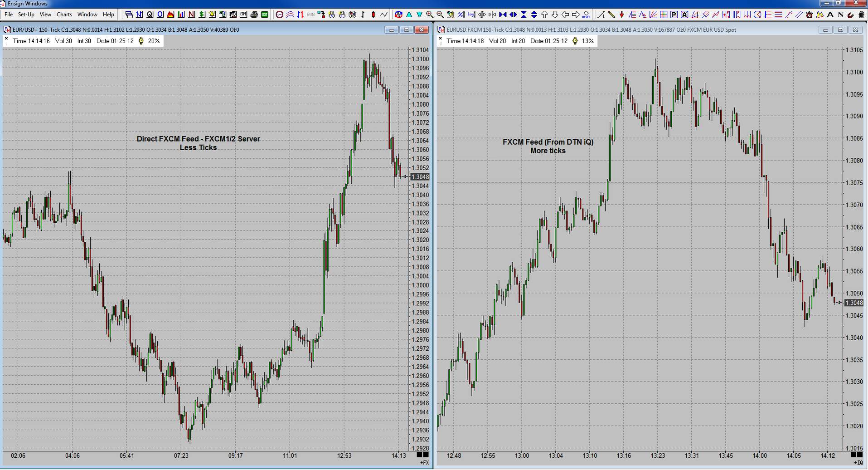The width and height of the screenshot is (868, 470).
Task: Open the Help menu
Action: click(x=108, y=15)
